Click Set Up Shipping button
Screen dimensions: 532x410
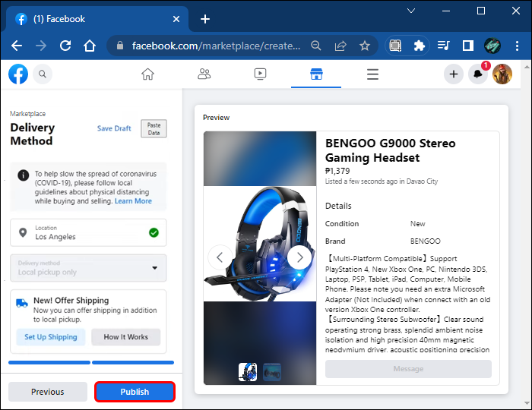pyautogui.click(x=51, y=337)
